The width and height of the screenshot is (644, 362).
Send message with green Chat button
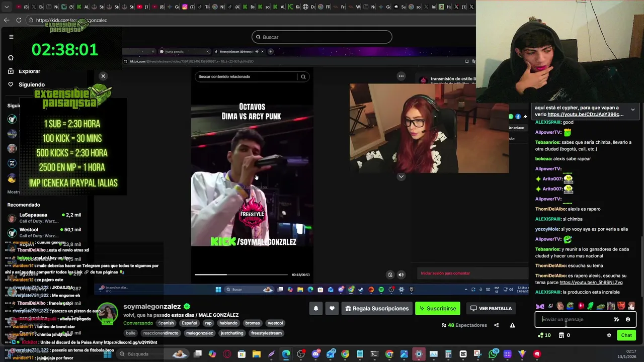pos(626,335)
